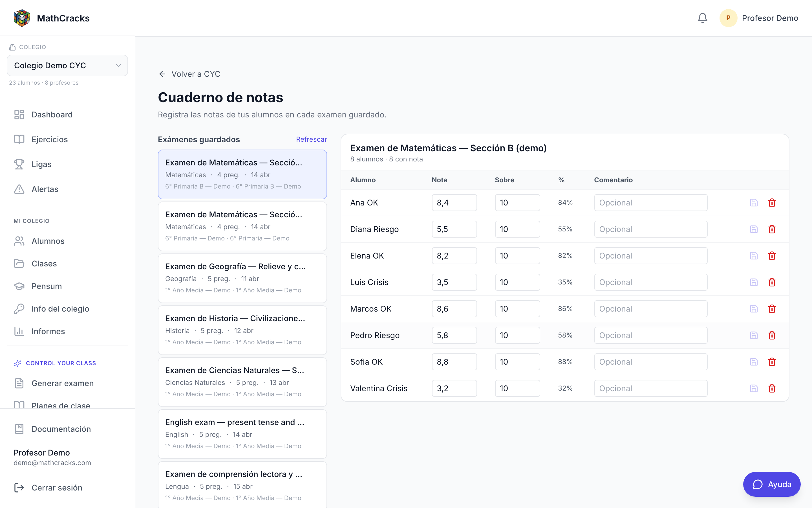
Task: Save Elena OK's grade
Action: (x=754, y=256)
